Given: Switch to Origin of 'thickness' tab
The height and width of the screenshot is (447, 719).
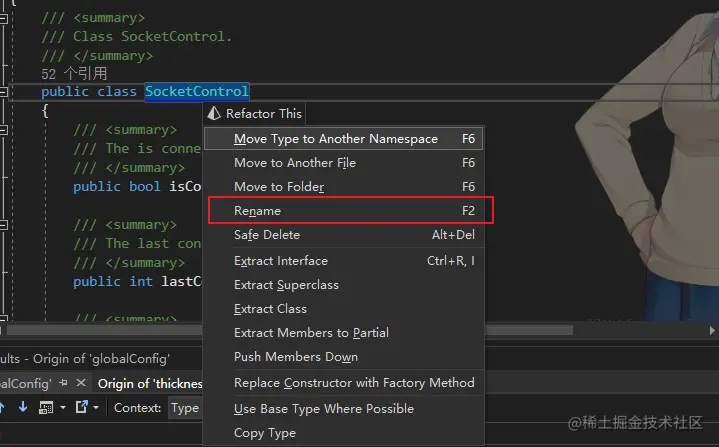Looking at the screenshot, I should 150,383.
